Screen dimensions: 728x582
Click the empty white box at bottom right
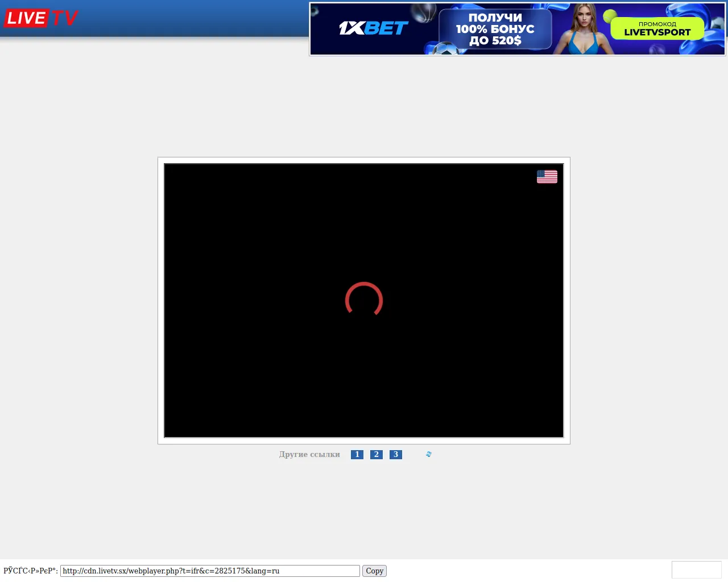pos(696,569)
